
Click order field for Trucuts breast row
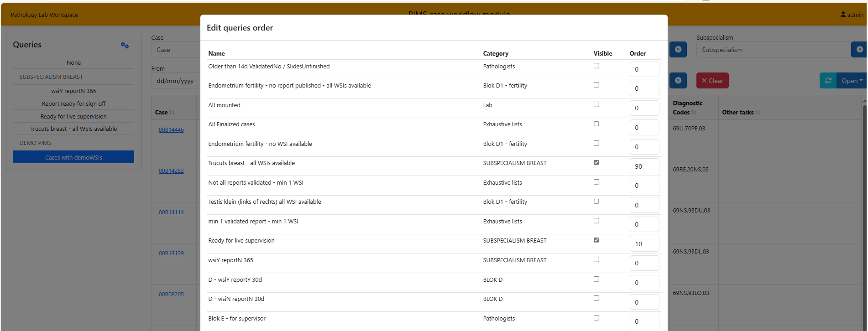tap(644, 166)
